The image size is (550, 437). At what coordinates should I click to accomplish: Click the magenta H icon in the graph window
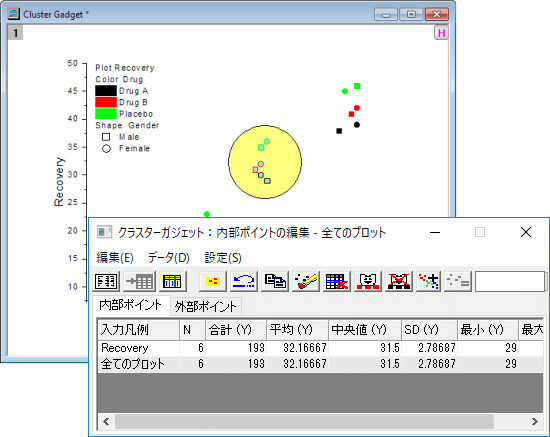pyautogui.click(x=441, y=33)
